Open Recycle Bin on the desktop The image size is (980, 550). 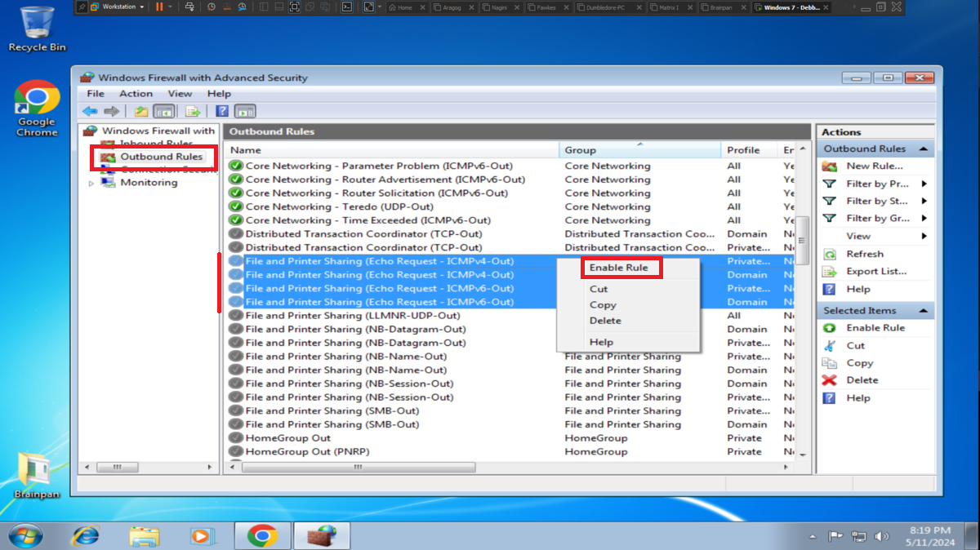(37, 29)
